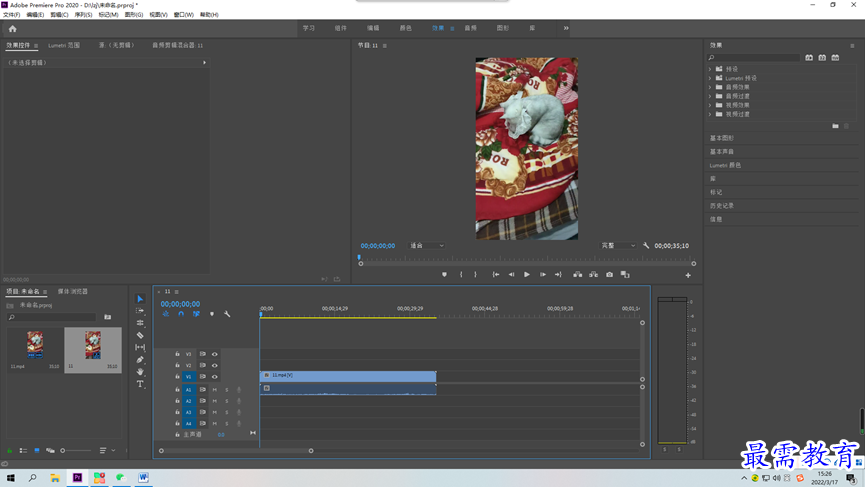The height and width of the screenshot is (487, 865).
Task: Open the comparison view button
Action: [625, 275]
